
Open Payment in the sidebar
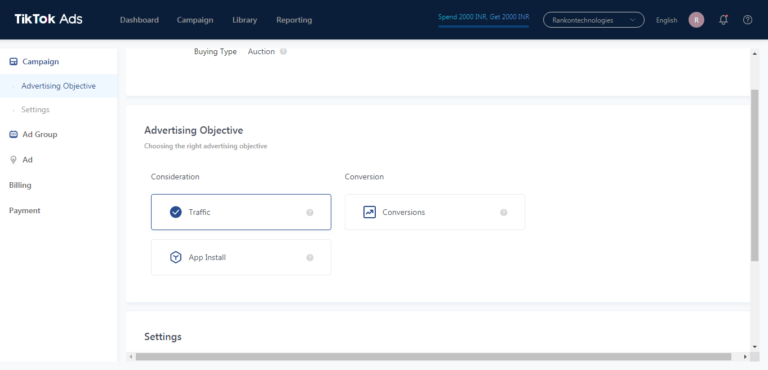[x=24, y=211]
